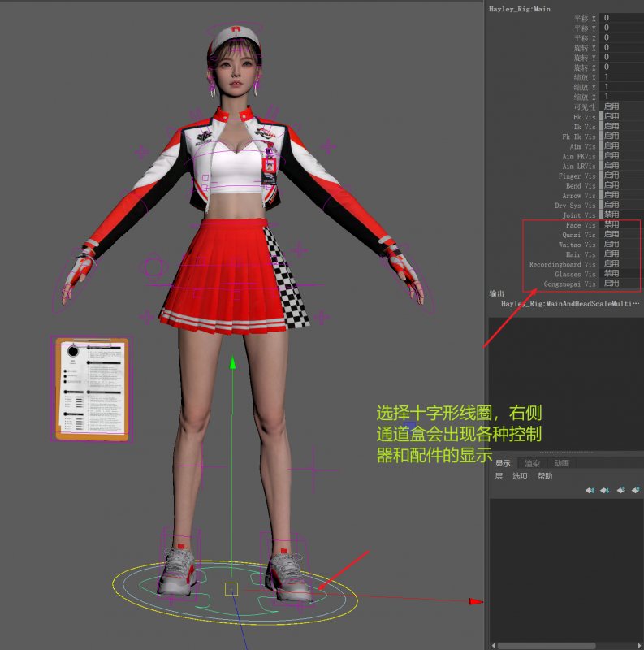Open the Joint Vis value dropdown
Screen dimensions: 644x650
coord(621,214)
